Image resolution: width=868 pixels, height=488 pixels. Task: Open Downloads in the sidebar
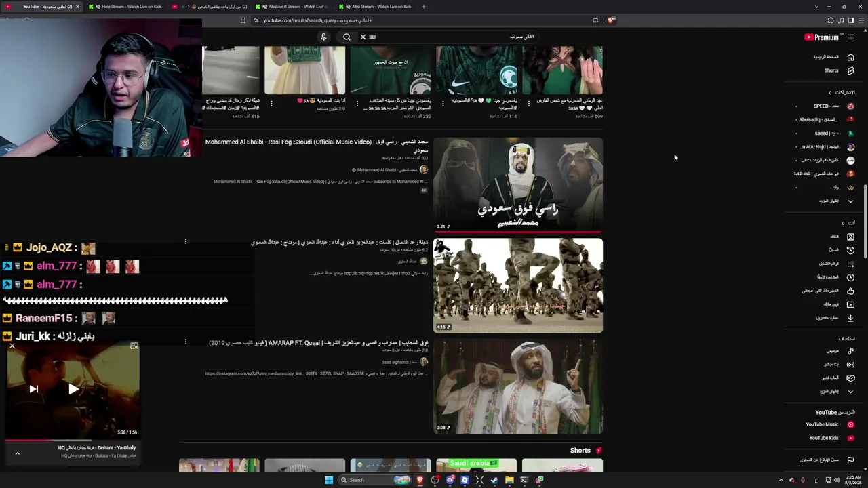[x=850, y=318]
